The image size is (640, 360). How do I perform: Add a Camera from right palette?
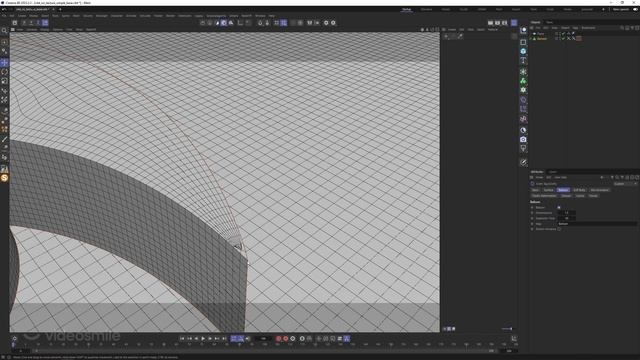pyautogui.click(x=523, y=139)
